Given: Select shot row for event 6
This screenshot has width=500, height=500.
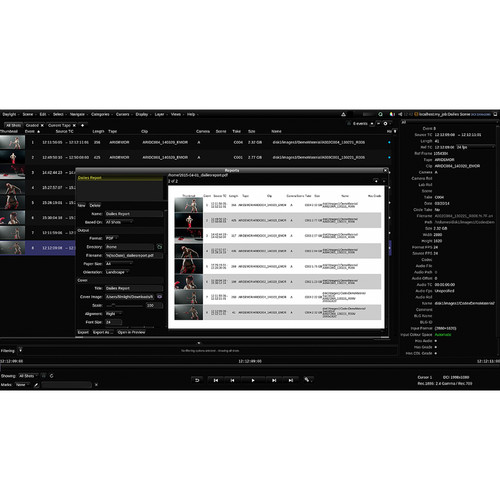Looking at the screenshot, I should [38, 218].
